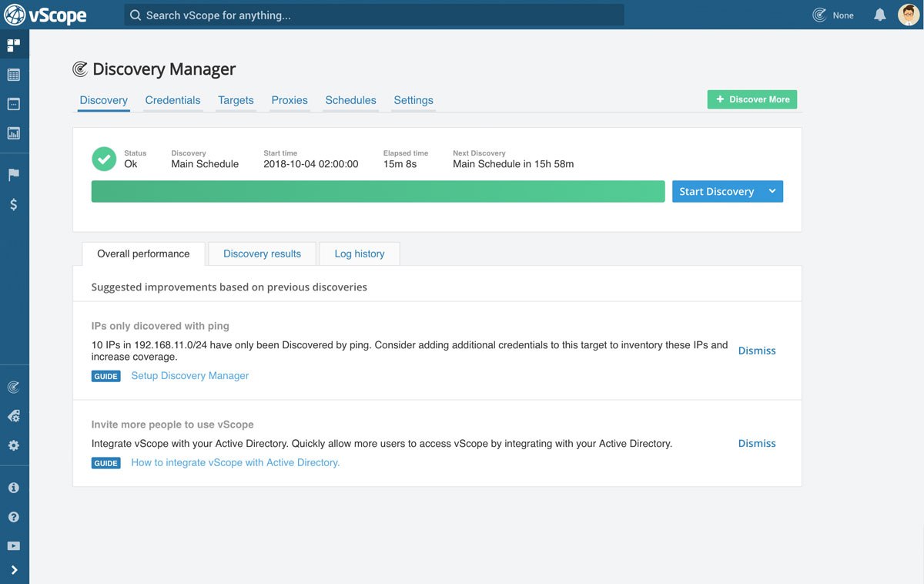
Task: Dismiss the IPs only discovered with ping suggestion
Action: pos(757,351)
